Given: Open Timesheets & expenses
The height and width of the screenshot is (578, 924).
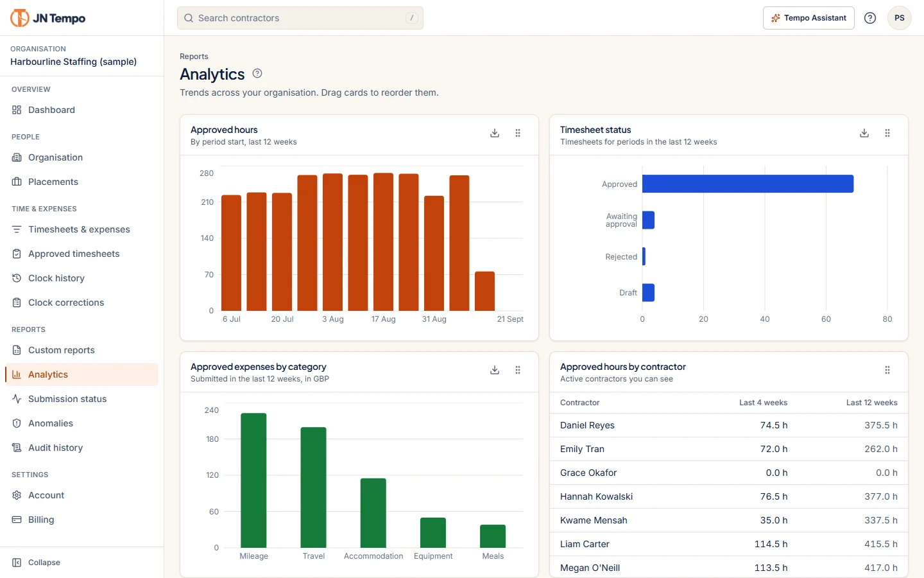Looking at the screenshot, I should pos(81,229).
